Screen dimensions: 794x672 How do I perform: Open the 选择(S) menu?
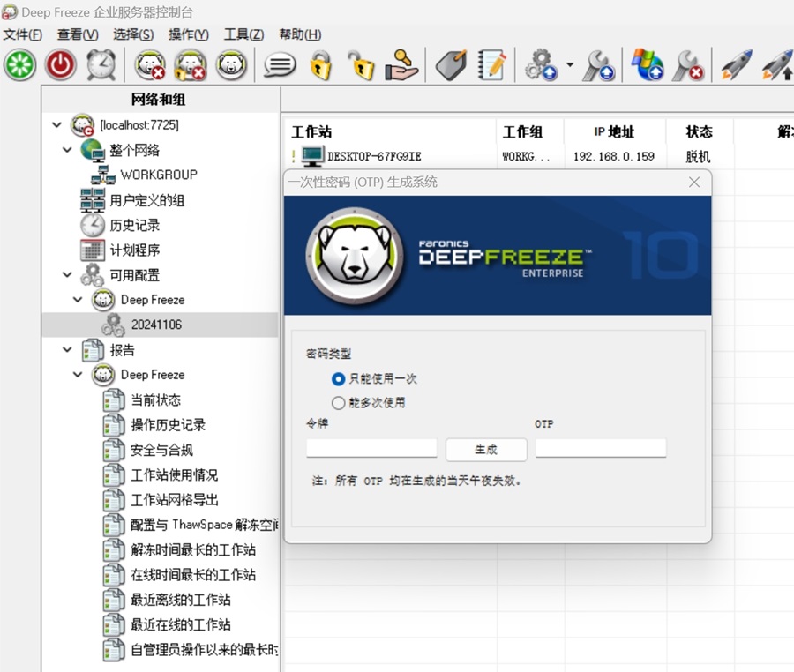[133, 34]
